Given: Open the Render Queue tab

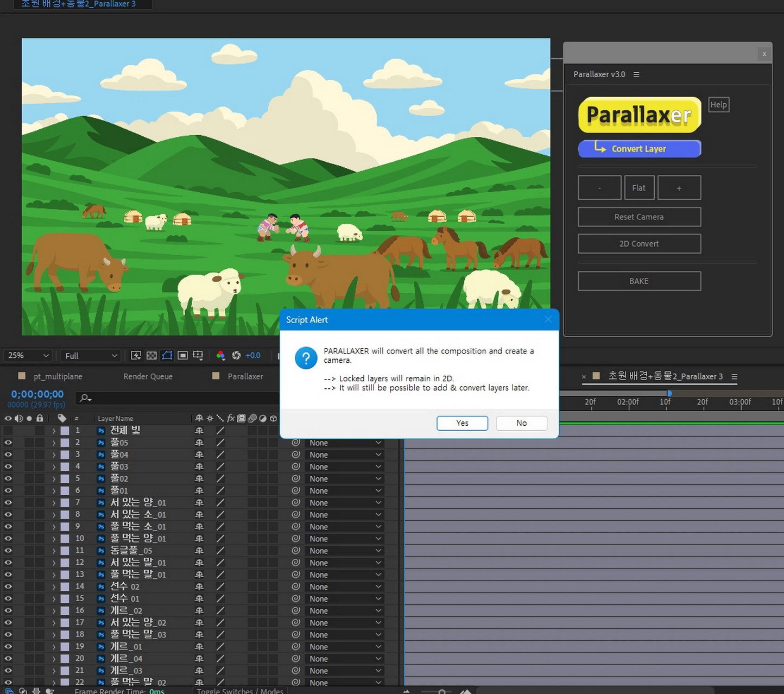Looking at the screenshot, I should [x=148, y=376].
